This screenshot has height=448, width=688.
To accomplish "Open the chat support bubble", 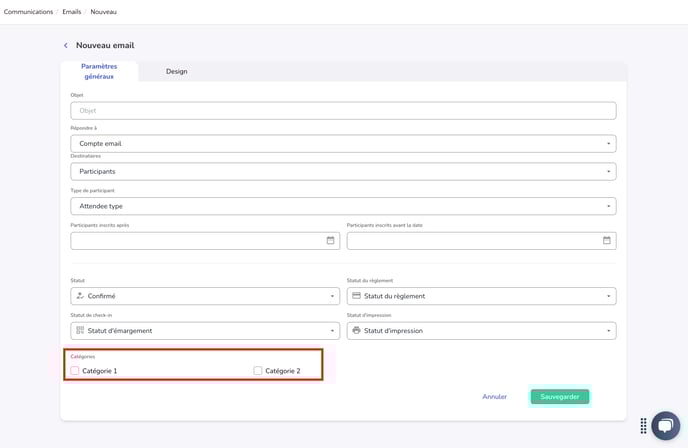I will click(x=666, y=426).
